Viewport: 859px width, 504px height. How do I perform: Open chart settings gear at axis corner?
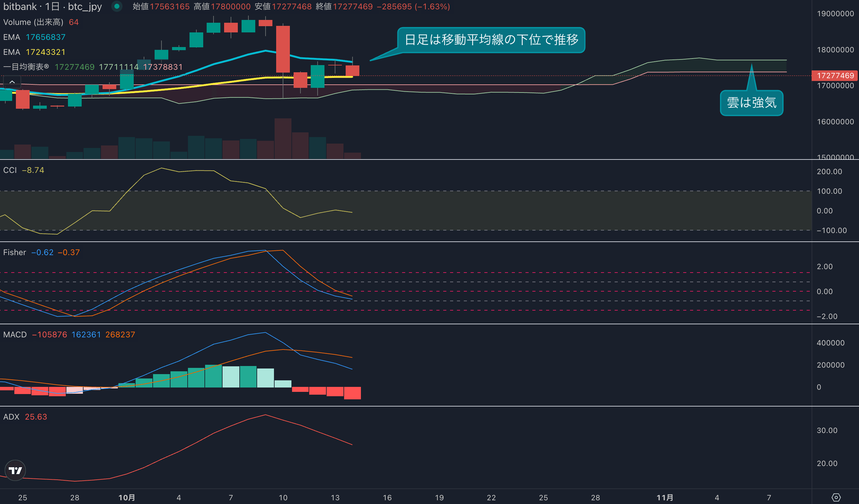click(836, 497)
